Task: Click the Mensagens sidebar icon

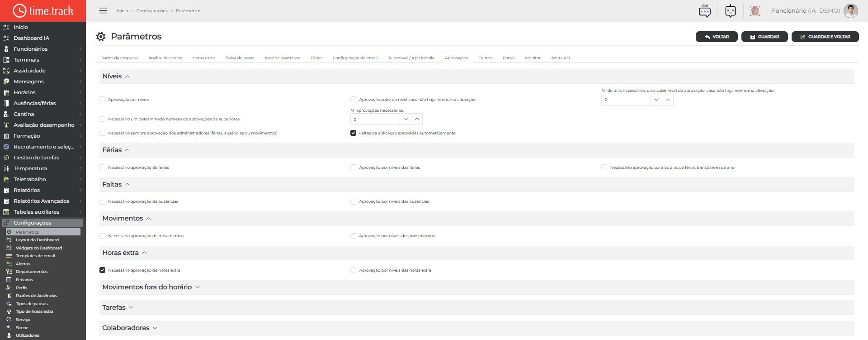Action: 6,81
